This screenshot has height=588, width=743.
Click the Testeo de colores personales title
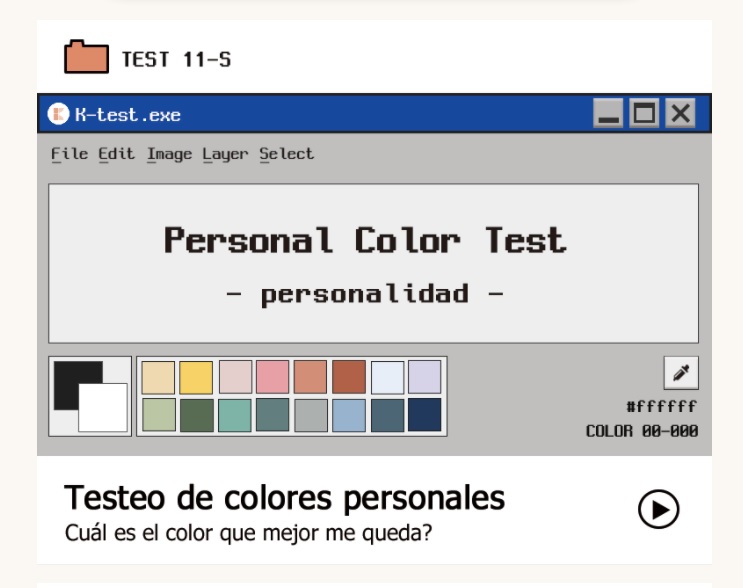pos(284,498)
